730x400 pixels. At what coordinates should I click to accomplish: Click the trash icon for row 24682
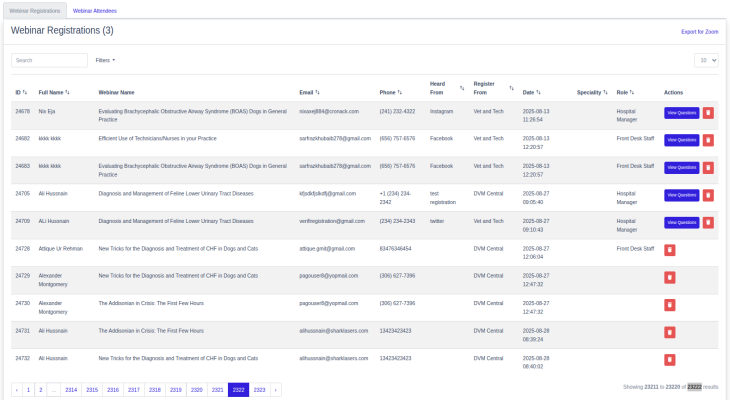708,140
